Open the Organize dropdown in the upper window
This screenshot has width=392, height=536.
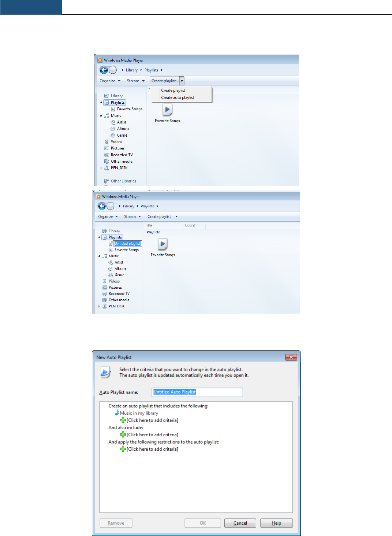pos(110,81)
